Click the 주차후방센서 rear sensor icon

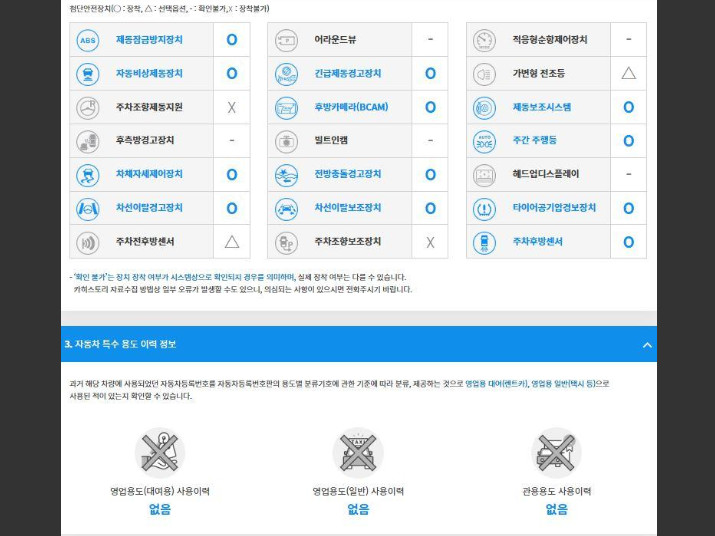pos(484,242)
